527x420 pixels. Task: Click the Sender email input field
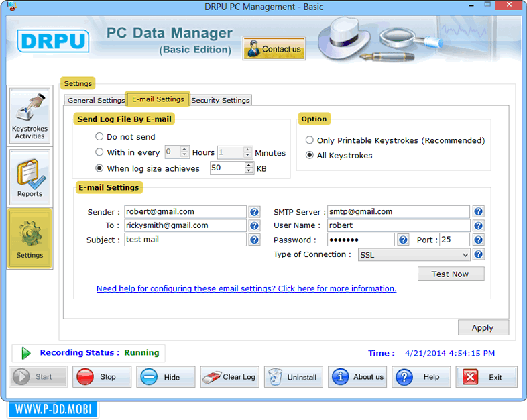click(x=185, y=212)
